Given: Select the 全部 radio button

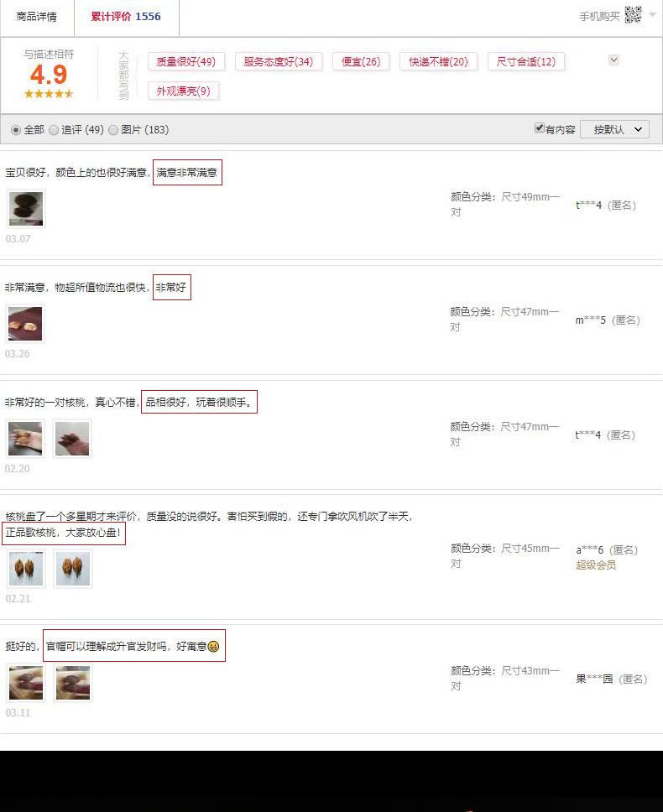Looking at the screenshot, I should (16, 130).
